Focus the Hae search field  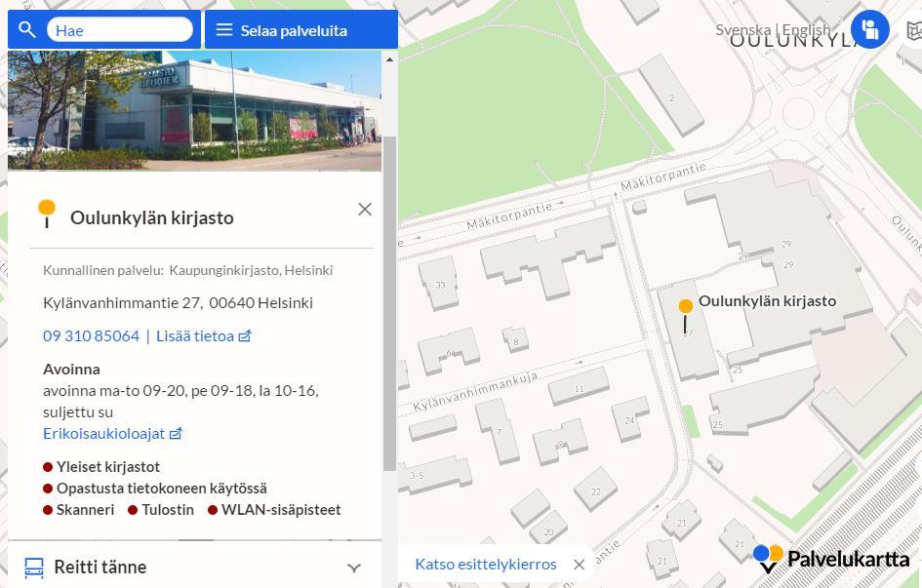pos(119,29)
